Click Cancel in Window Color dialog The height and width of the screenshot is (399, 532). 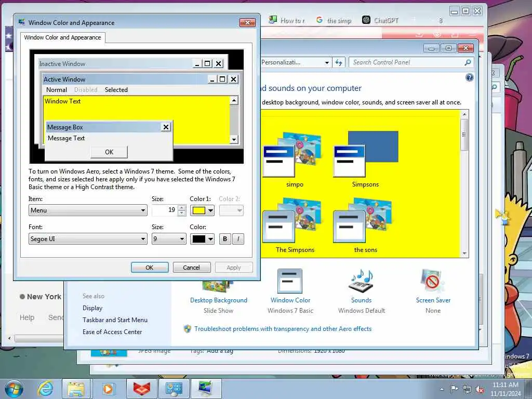[x=192, y=268]
